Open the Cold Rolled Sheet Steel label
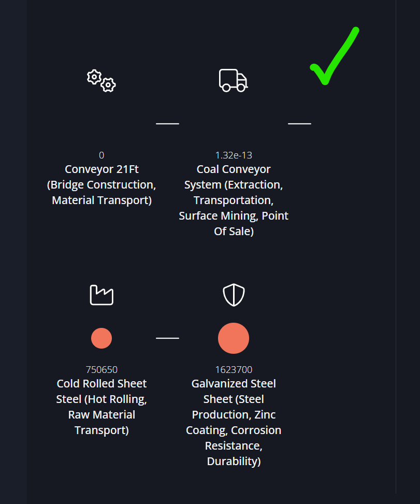The image size is (420, 504). tap(102, 407)
